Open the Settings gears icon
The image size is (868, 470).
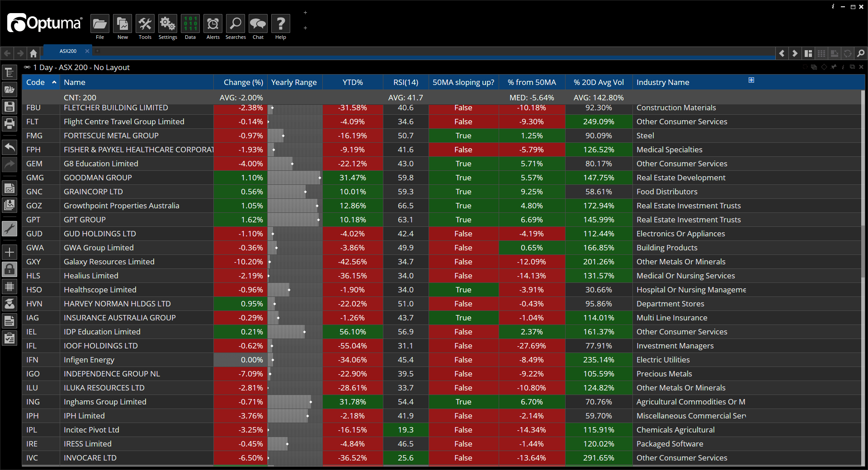(x=168, y=23)
